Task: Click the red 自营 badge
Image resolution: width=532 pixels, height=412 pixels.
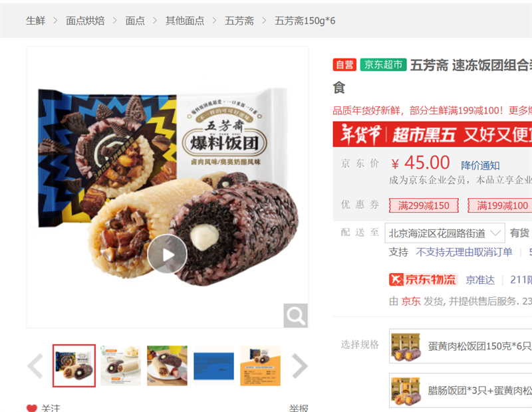Action: click(344, 64)
